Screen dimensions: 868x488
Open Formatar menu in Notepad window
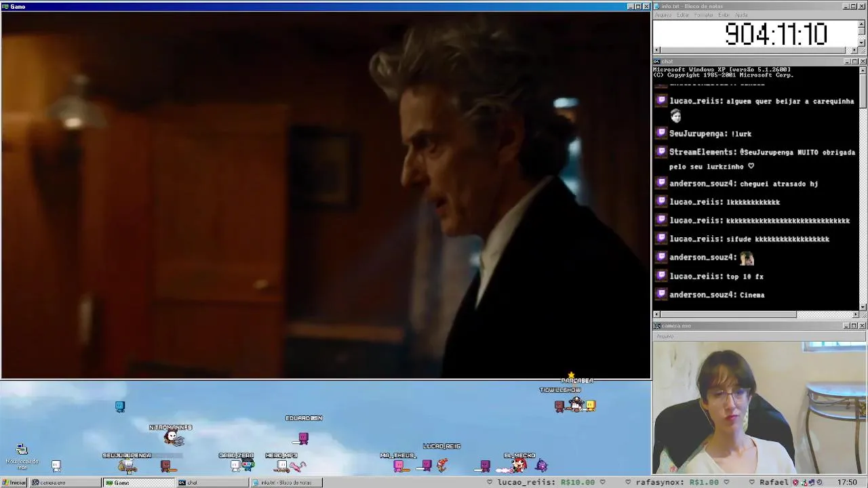(x=704, y=15)
